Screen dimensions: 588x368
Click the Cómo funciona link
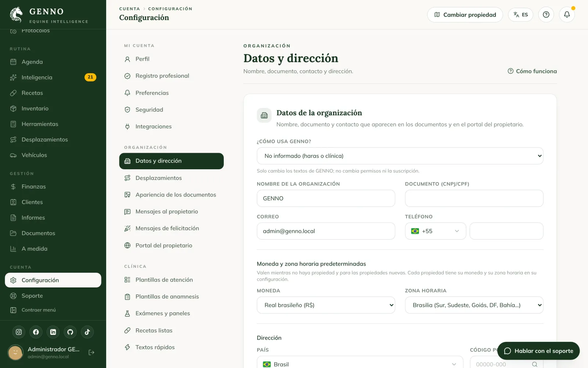532,71
